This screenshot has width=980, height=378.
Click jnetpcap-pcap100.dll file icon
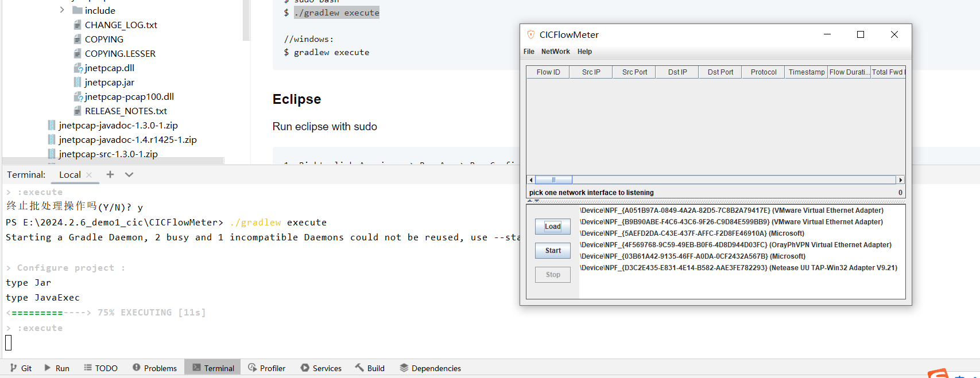coord(78,96)
